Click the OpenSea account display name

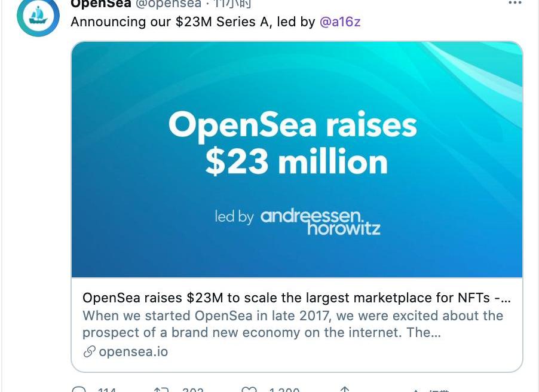coord(100,4)
